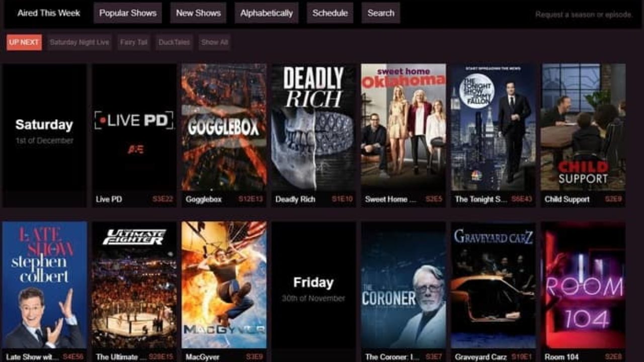Click episode code S6E43 for The Tonight Show
644x362 pixels.
tap(522, 199)
